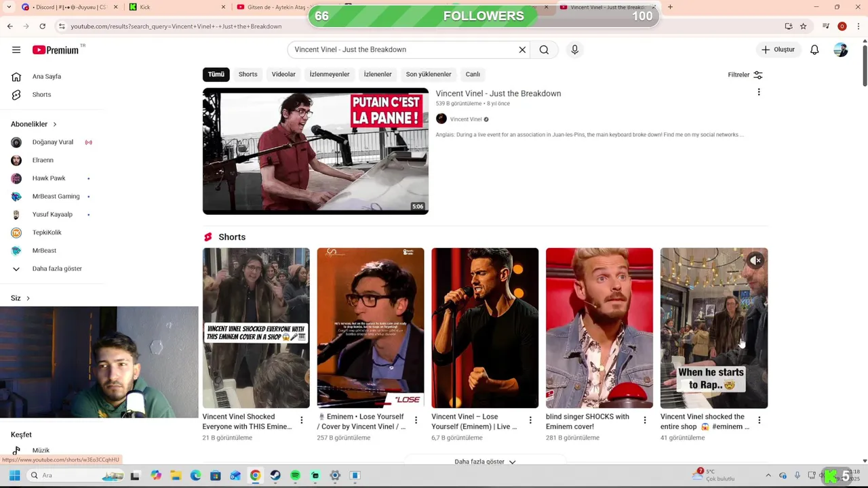Viewport: 868px width, 488px height.
Task: Open options for 'Lose Yourself (Eminem) | Live' short
Action: pyautogui.click(x=530, y=420)
